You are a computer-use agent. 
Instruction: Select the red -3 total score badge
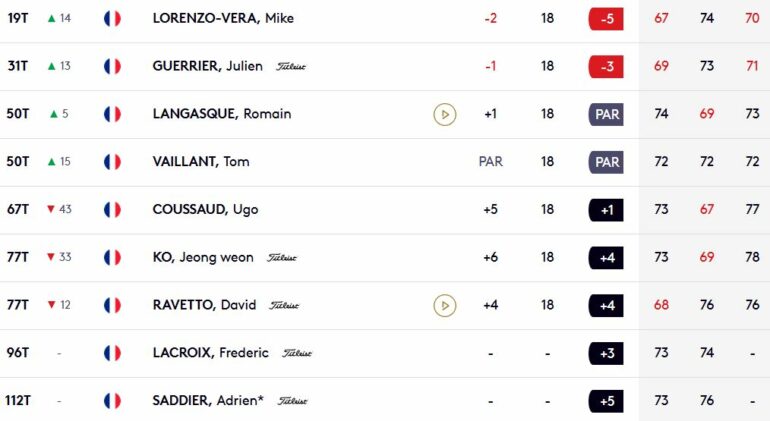(606, 67)
